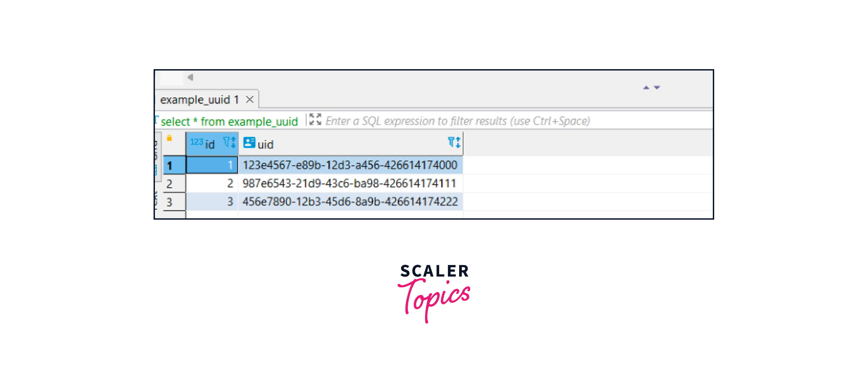Select row number 2 header
868x376 pixels.
[x=174, y=184]
